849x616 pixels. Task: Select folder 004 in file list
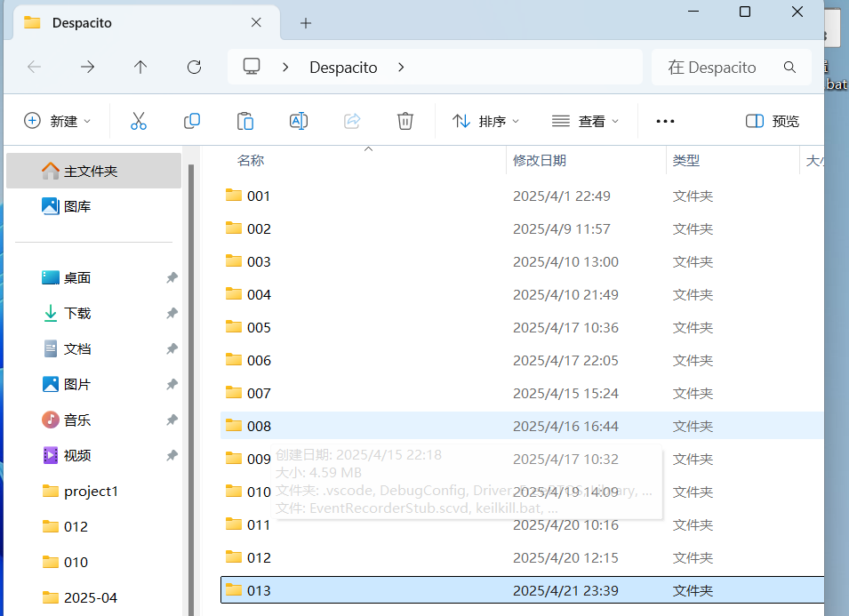(x=522, y=294)
